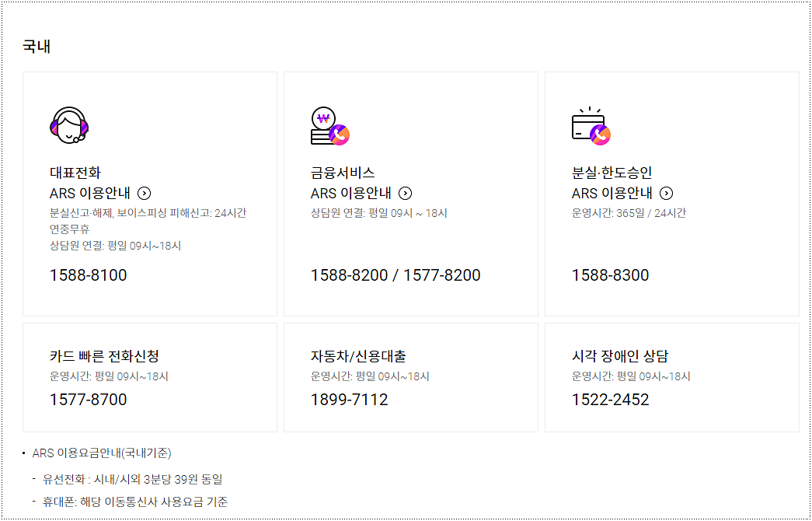Expand 분실·한도승인 ARS 이용안내 circle arrow
Image resolution: width=812 pixels, height=521 pixels.
pos(666,193)
